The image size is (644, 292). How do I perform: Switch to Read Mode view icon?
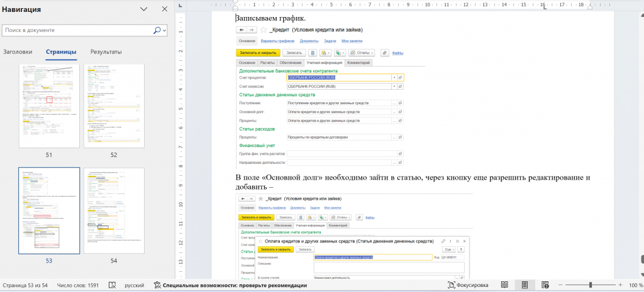(x=504, y=285)
